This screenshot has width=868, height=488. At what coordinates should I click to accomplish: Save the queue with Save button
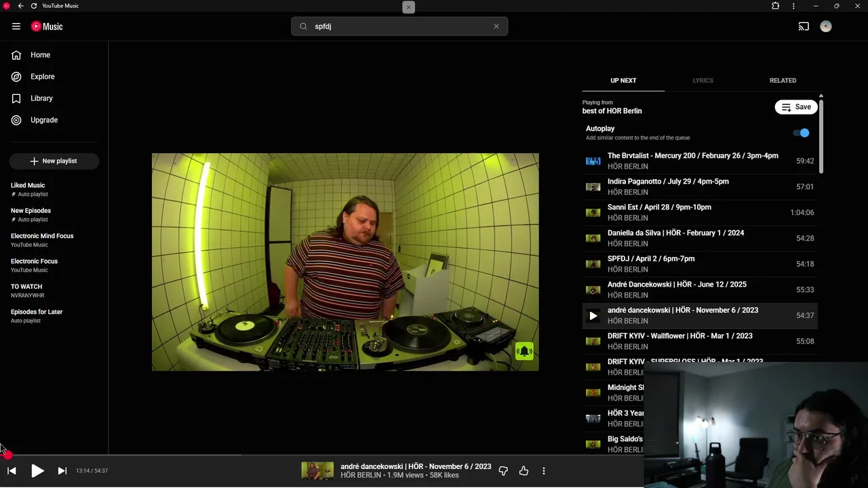tap(796, 107)
